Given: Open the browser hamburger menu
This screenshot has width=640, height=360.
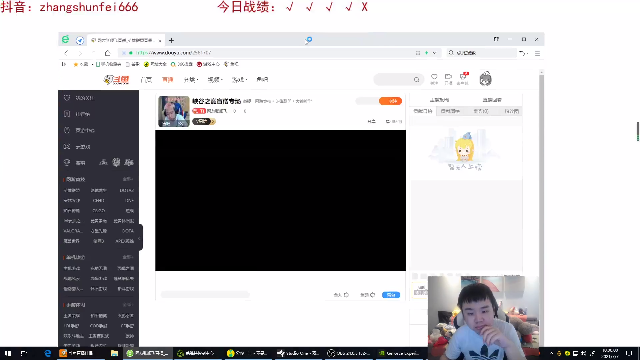Looking at the screenshot, I should point(537,53).
